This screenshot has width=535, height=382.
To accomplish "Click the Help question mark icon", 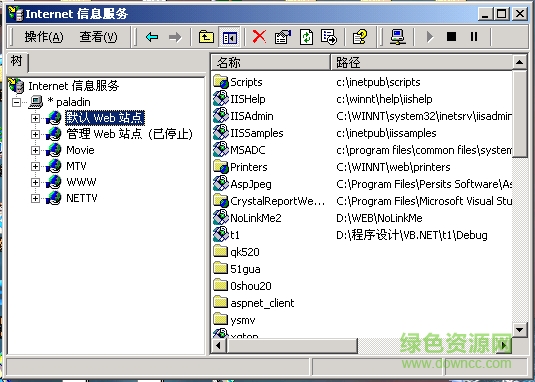I will [x=360, y=37].
